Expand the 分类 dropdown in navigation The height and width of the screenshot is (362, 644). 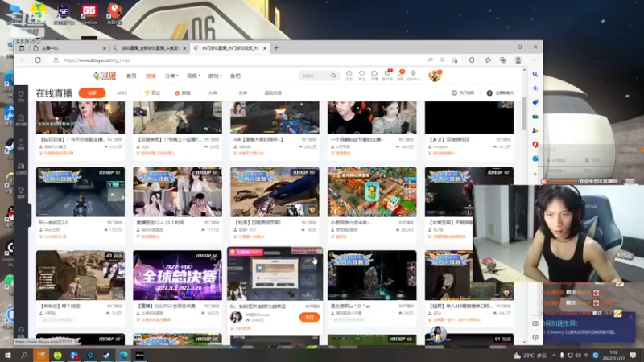pos(171,76)
